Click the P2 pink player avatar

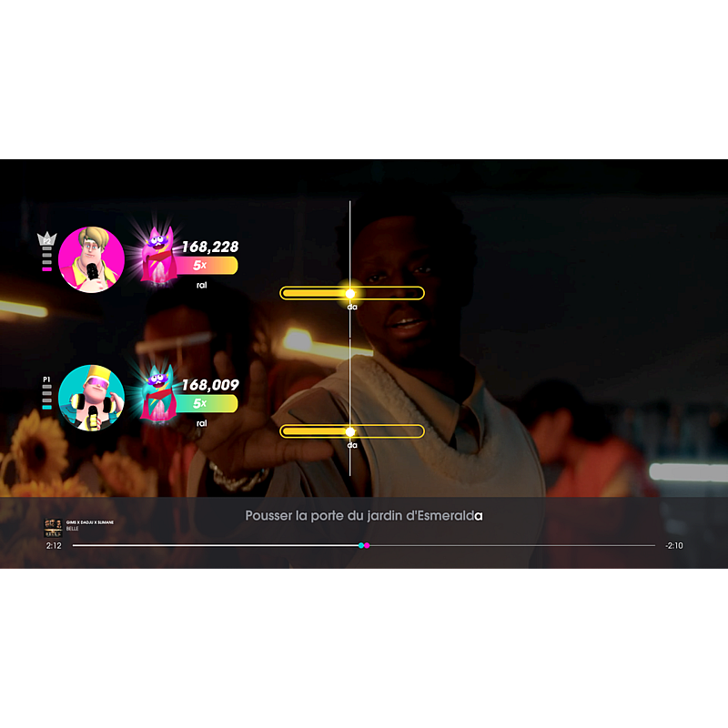[91, 259]
